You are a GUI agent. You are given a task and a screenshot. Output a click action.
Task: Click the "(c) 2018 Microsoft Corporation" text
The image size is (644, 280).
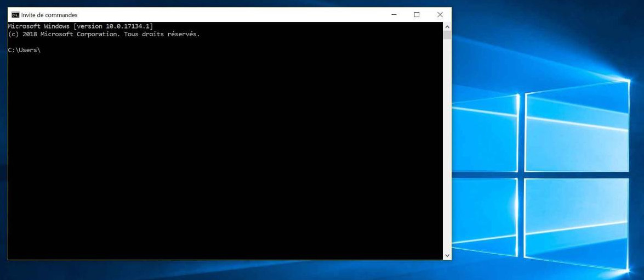click(63, 34)
